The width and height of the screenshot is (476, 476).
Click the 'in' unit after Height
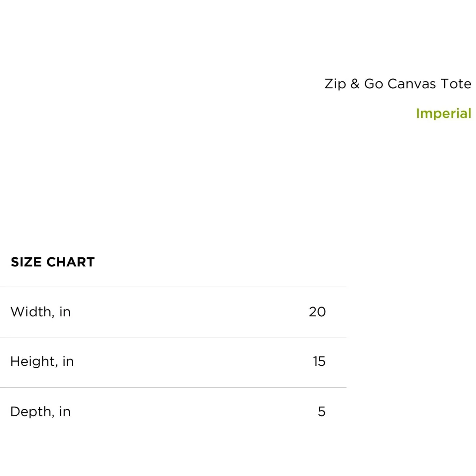[x=68, y=361]
